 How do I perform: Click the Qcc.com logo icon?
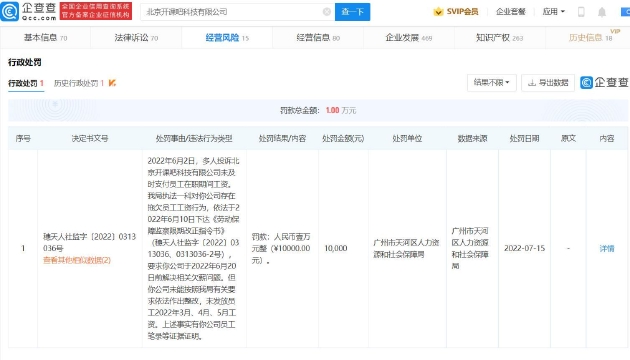coord(10,11)
